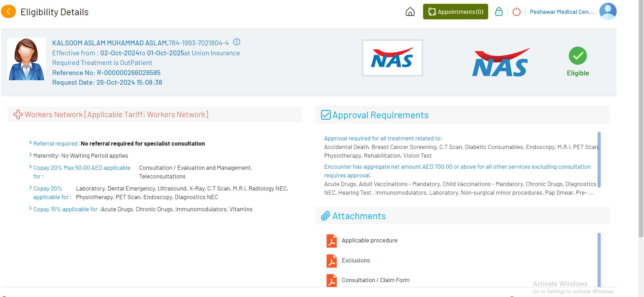Expand the Copay 20% applicable for chevron
Viewport: 644px width, 297px height.
coord(30,188)
